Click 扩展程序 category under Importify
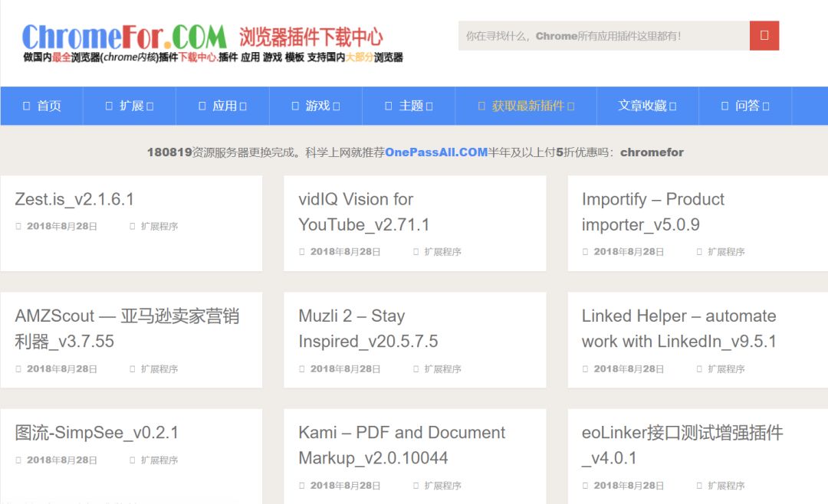This screenshot has height=504, width=828. 727,252
